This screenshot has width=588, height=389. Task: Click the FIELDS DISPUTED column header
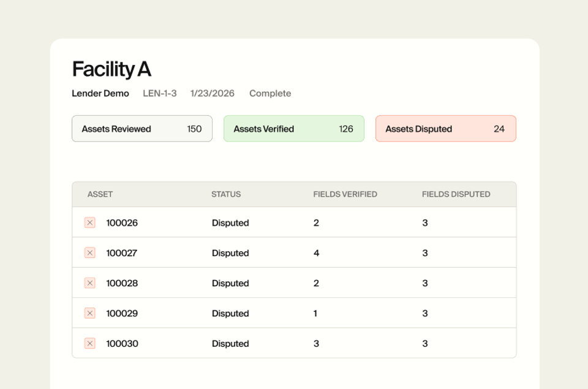click(x=456, y=194)
